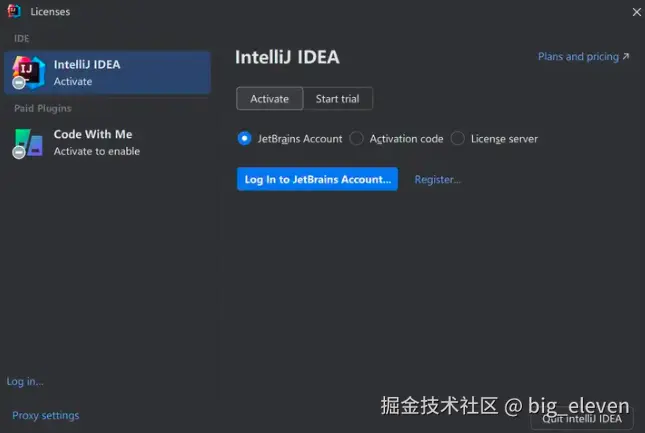The width and height of the screenshot is (645, 433).
Task: Select the JetBrains Account radio option
Action: pos(245,139)
